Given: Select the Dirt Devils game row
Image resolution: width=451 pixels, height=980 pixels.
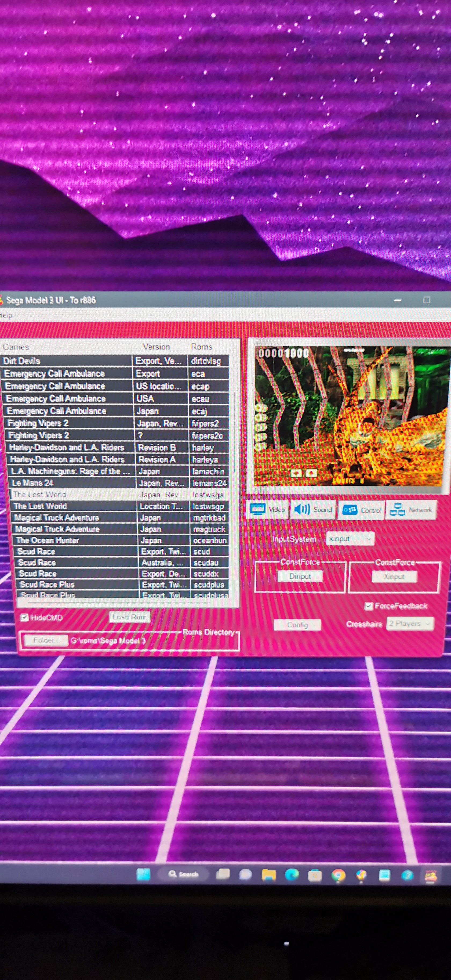Looking at the screenshot, I should pos(114,361).
